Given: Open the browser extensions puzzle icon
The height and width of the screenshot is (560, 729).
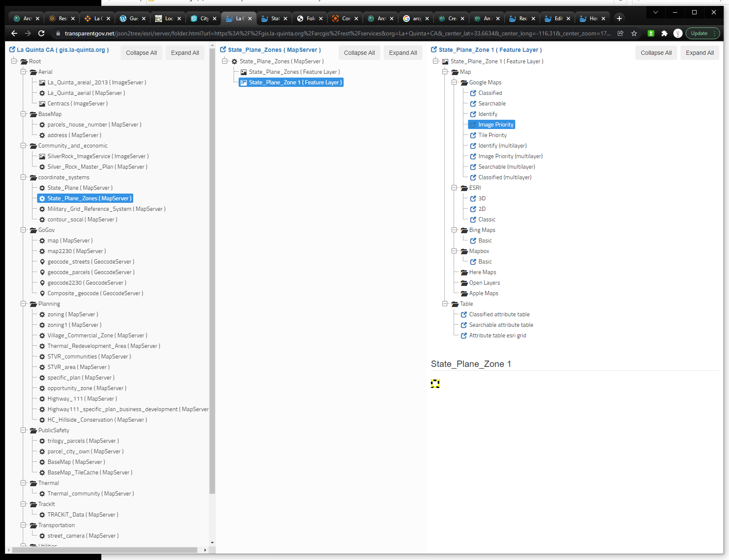Looking at the screenshot, I should click(x=664, y=33).
